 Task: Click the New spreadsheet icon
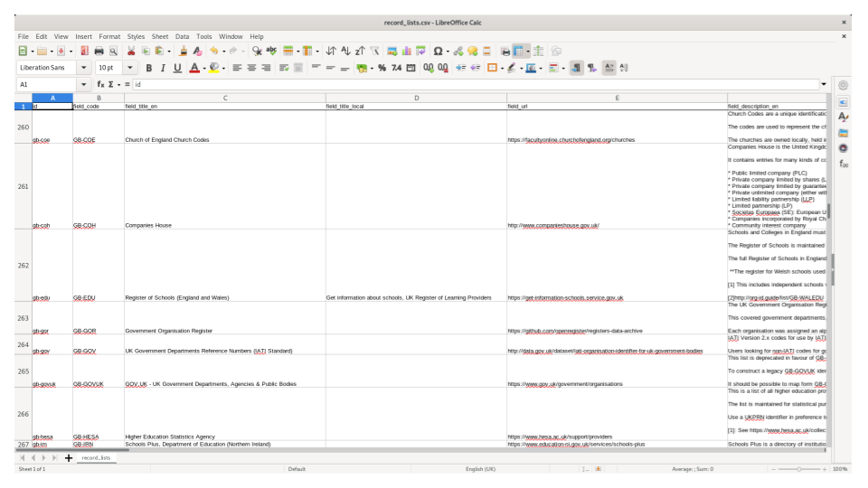(x=23, y=51)
